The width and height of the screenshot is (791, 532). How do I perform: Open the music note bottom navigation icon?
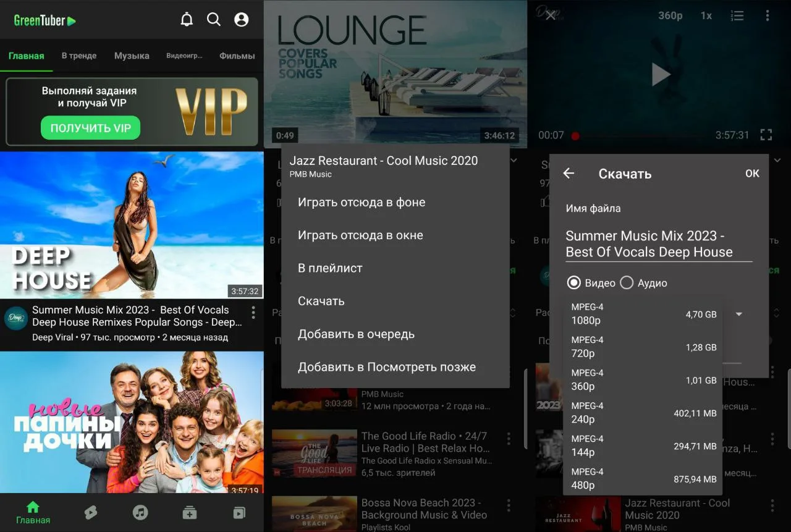[140, 512]
